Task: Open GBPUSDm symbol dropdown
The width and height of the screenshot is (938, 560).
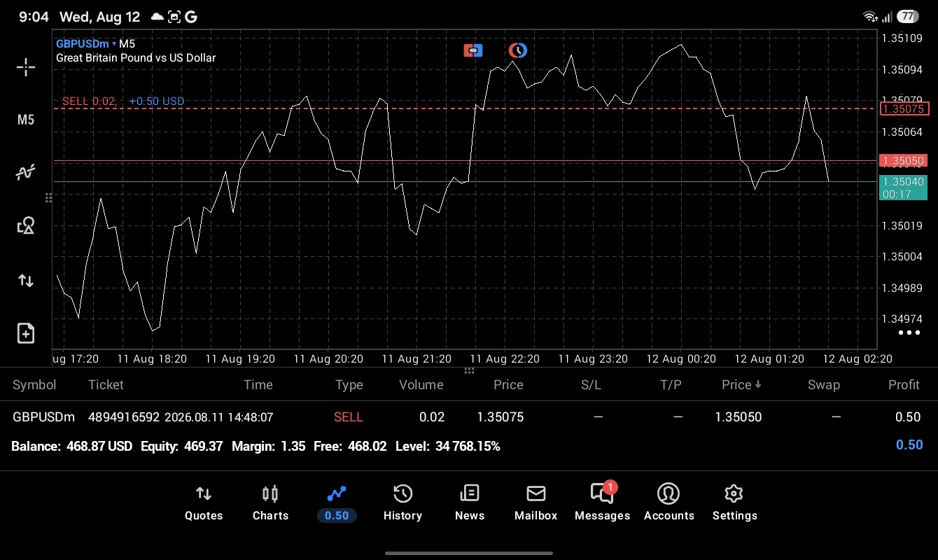Action: coord(86,43)
